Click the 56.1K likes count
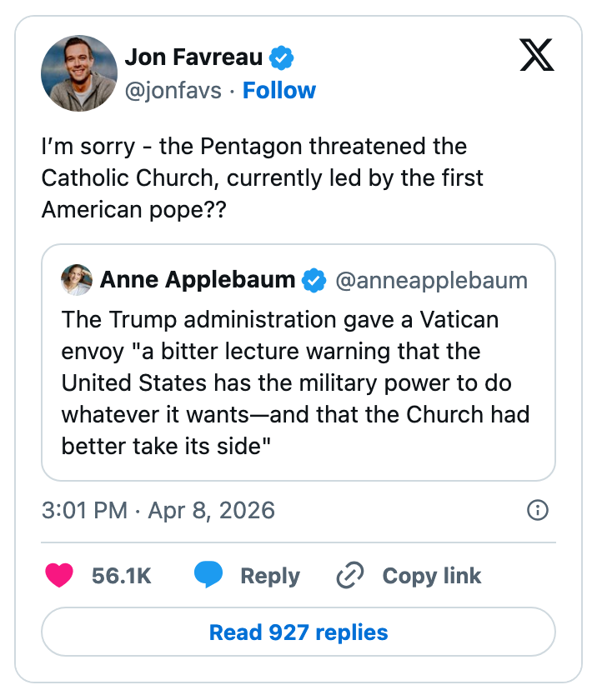602x700 pixels. [x=122, y=576]
